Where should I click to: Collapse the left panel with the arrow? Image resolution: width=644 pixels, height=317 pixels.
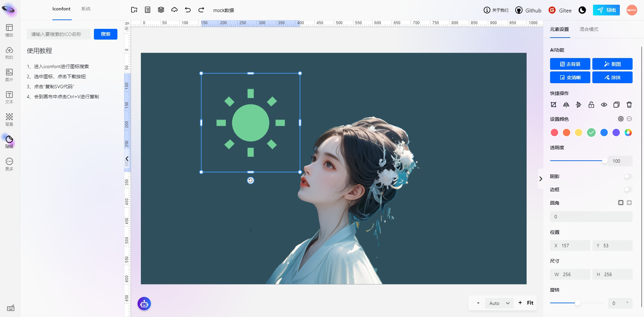pyautogui.click(x=127, y=159)
